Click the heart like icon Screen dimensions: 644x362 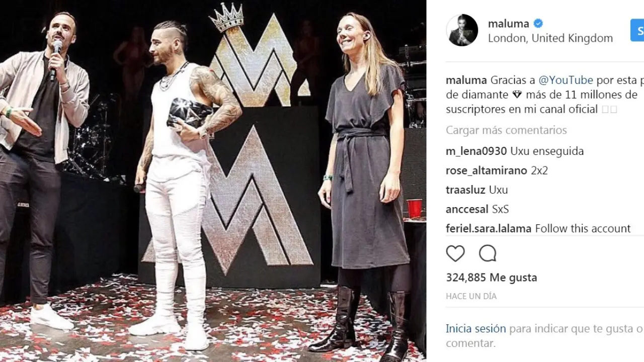(455, 253)
